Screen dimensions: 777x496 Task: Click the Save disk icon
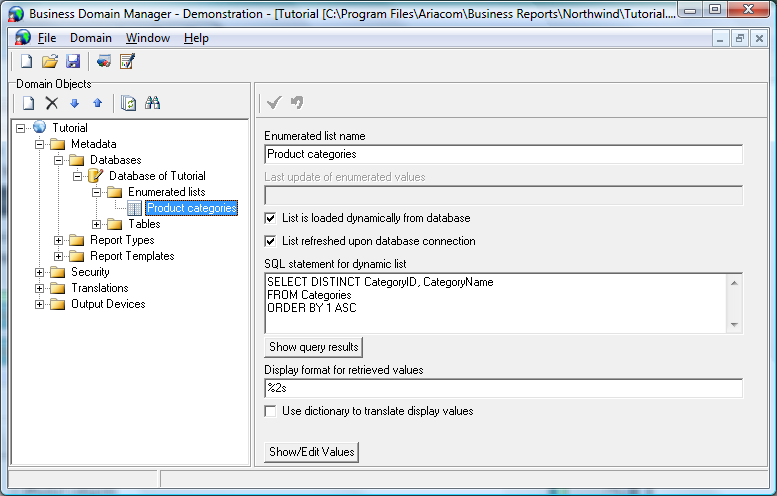point(72,62)
